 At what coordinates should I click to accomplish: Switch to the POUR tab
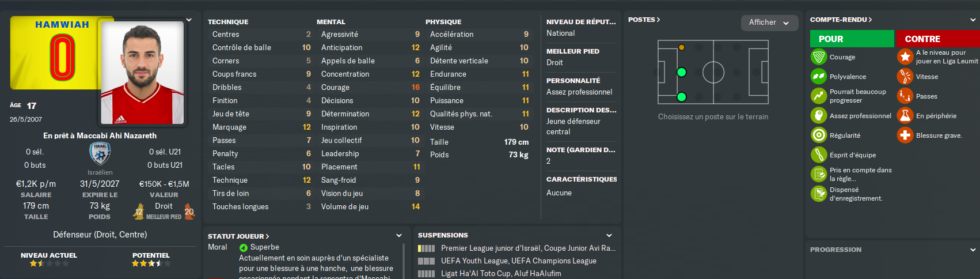tap(852, 39)
